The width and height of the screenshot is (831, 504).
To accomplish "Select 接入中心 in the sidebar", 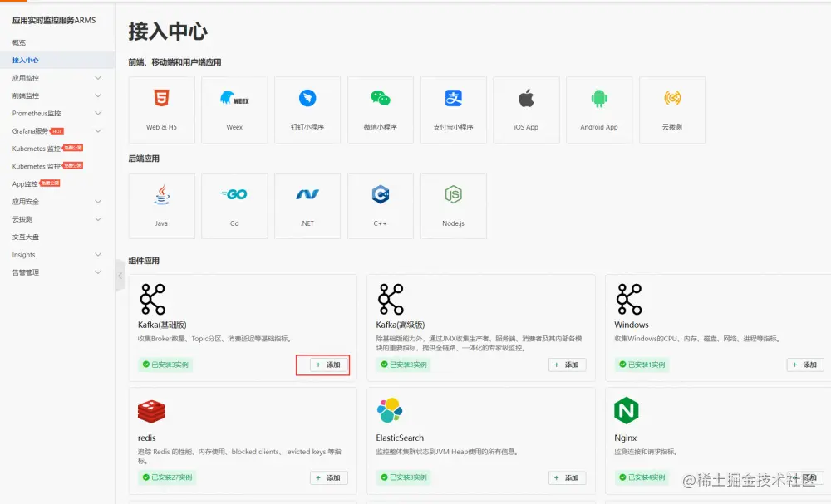I will click(26, 61).
